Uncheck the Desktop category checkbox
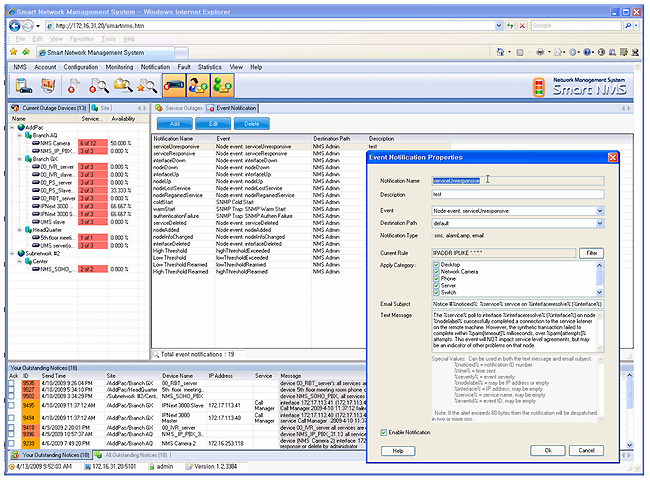The height and width of the screenshot is (482, 650). (x=436, y=264)
